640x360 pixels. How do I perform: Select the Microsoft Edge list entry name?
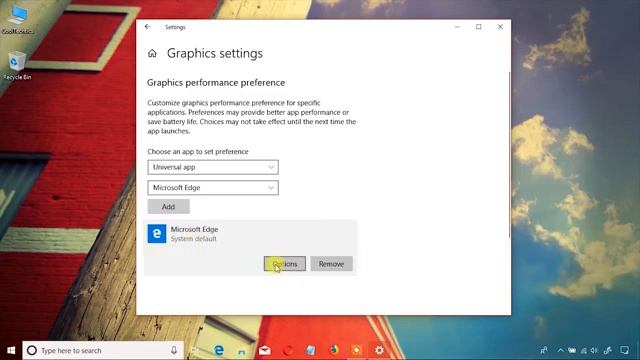click(x=194, y=229)
